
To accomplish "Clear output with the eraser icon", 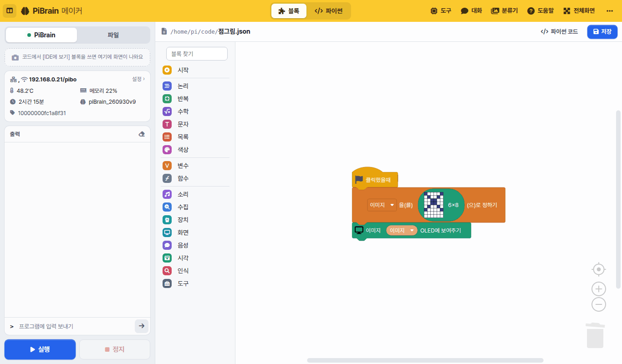I will 142,134.
